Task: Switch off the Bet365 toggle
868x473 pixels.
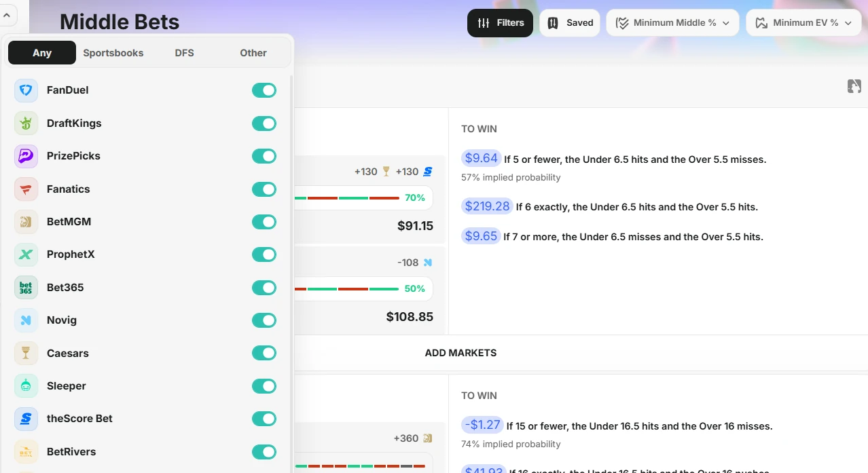Action: [264, 288]
